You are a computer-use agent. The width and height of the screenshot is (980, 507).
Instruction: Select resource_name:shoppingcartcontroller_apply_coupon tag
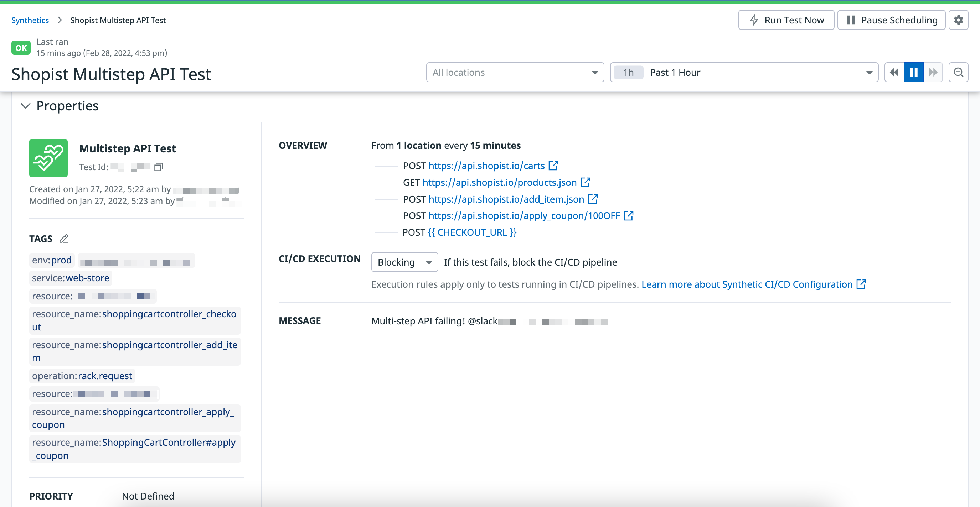point(135,418)
